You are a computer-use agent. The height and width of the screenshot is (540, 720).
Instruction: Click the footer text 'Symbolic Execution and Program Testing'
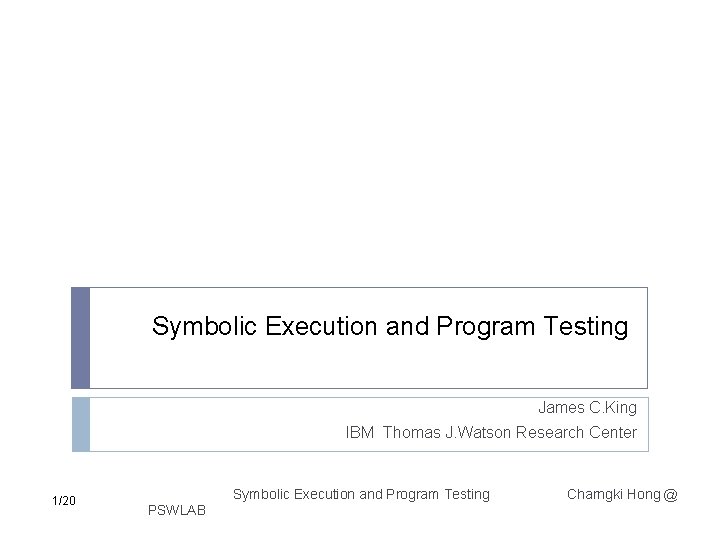(x=361, y=495)
